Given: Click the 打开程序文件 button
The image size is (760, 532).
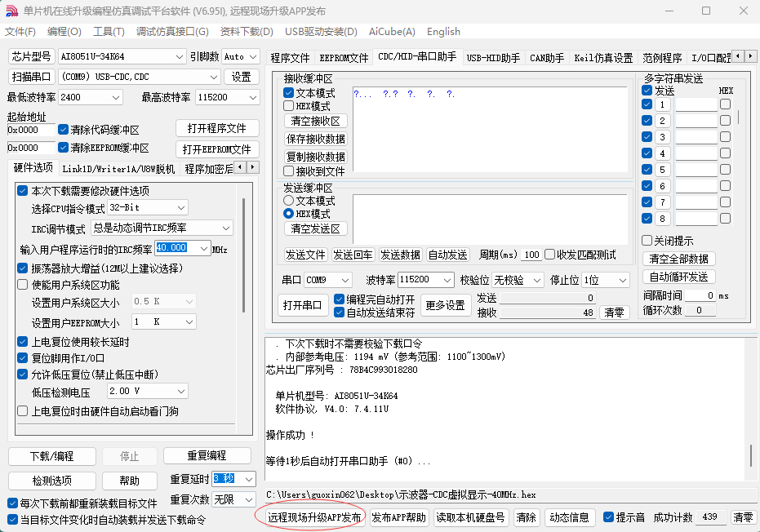Looking at the screenshot, I should click(x=216, y=128).
